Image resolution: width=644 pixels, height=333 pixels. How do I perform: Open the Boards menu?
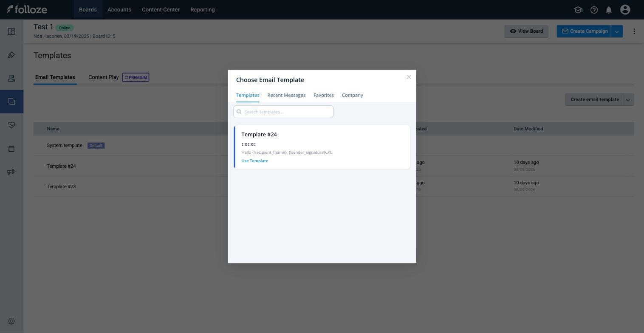(x=88, y=10)
